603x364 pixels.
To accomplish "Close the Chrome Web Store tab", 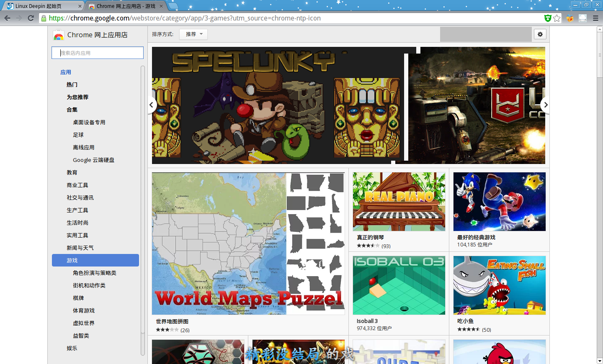I will [x=161, y=6].
